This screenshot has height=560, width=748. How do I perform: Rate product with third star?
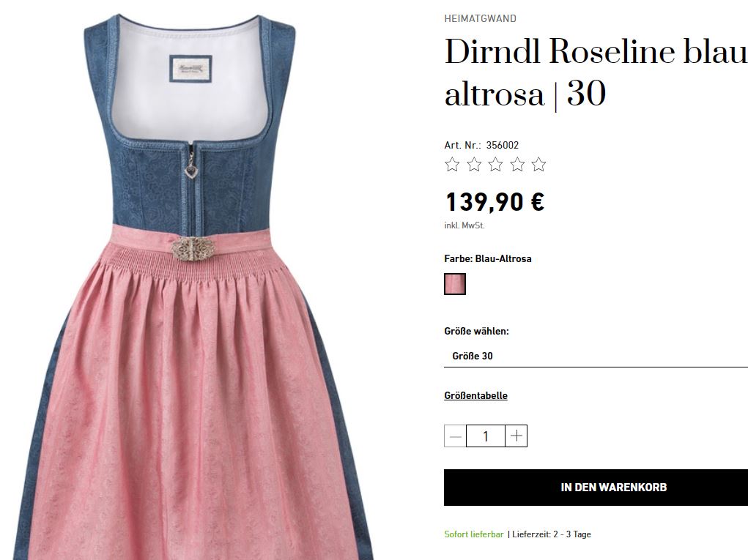[496, 165]
